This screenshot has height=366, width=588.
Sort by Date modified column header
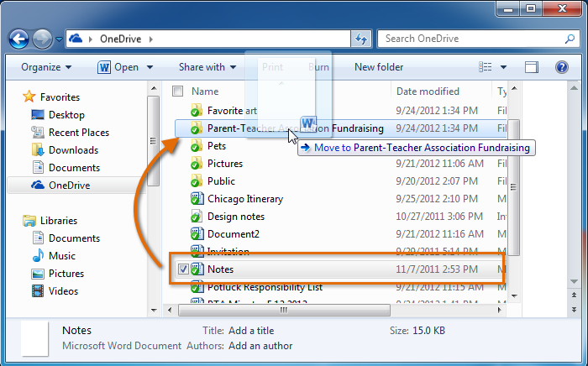pos(428,91)
